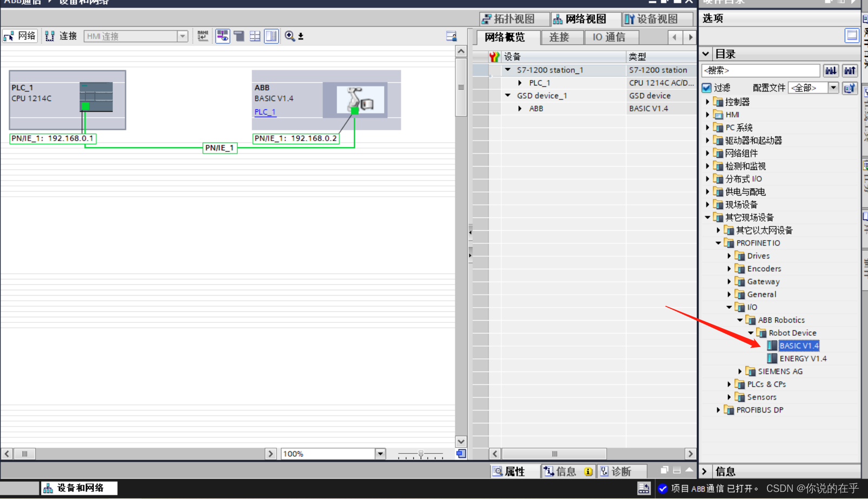Click the status bar layout icon
This screenshot has height=499, width=868.
643,488
